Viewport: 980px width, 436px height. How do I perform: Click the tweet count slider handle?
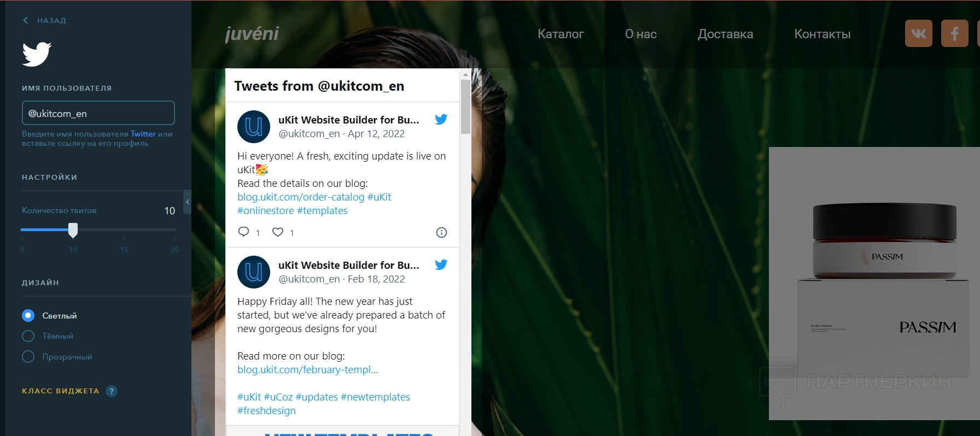point(73,230)
